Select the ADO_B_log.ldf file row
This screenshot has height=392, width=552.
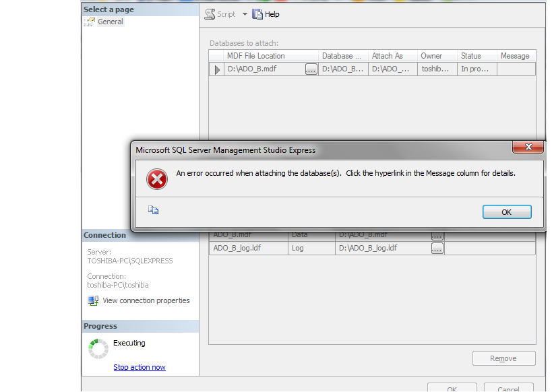372,248
